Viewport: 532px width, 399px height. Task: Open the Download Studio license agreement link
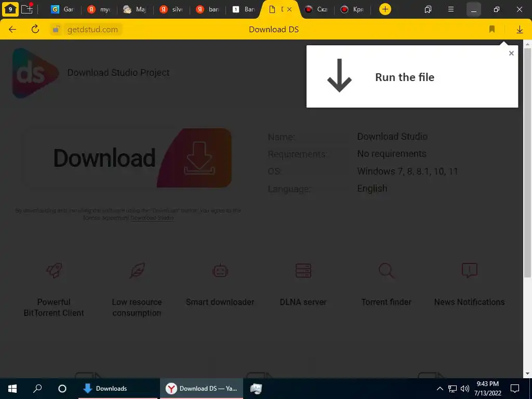point(152,218)
